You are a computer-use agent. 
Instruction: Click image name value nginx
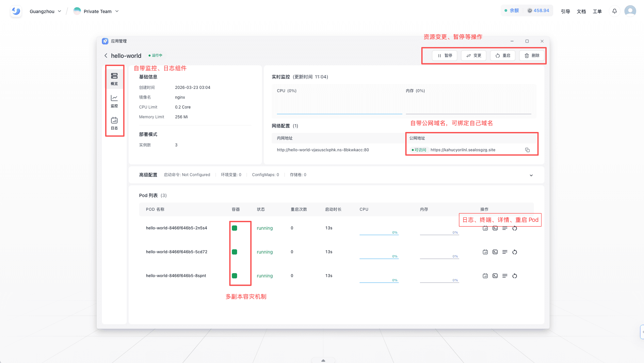(x=180, y=97)
